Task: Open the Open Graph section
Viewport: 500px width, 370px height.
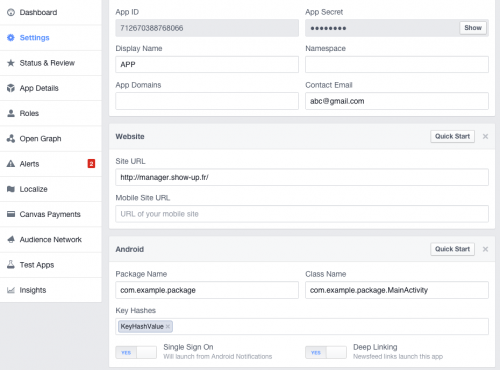Action: click(51, 138)
